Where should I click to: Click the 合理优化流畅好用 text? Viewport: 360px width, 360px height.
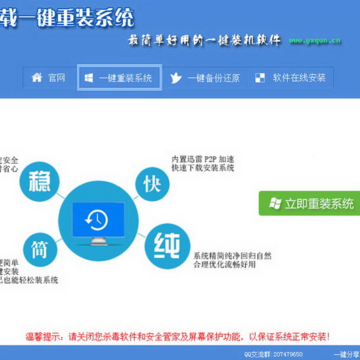tap(225, 265)
